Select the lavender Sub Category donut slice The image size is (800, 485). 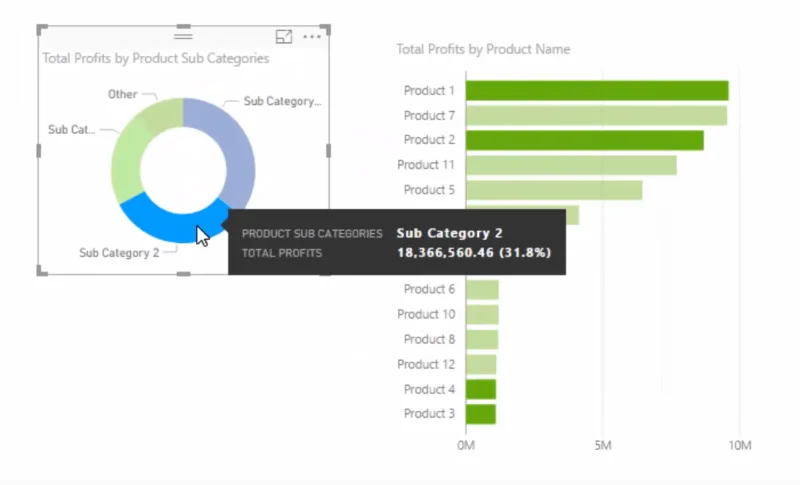pos(235,148)
